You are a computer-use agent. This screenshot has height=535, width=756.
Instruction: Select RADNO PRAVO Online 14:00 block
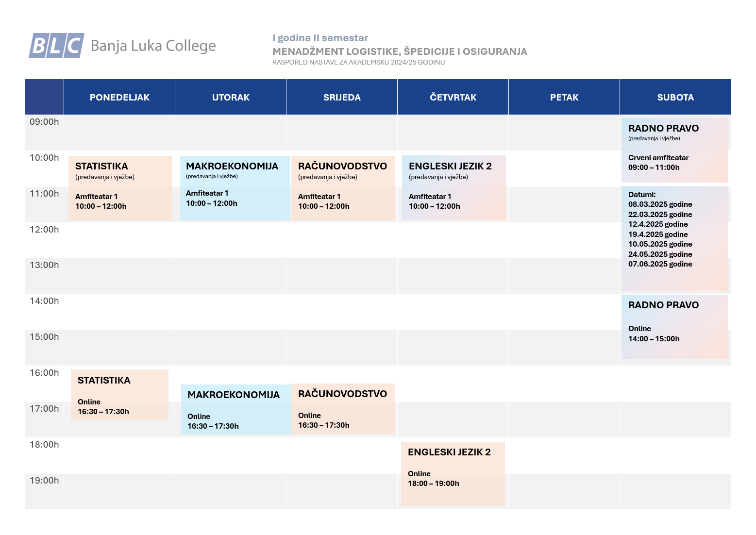click(x=674, y=326)
